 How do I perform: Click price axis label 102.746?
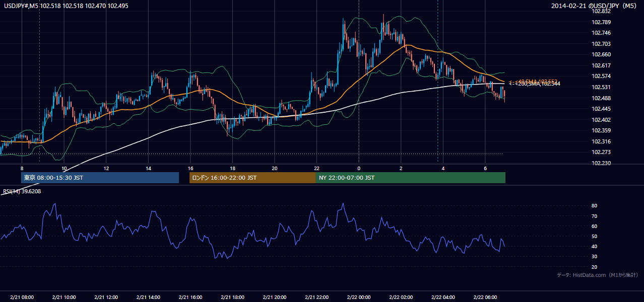pos(601,33)
